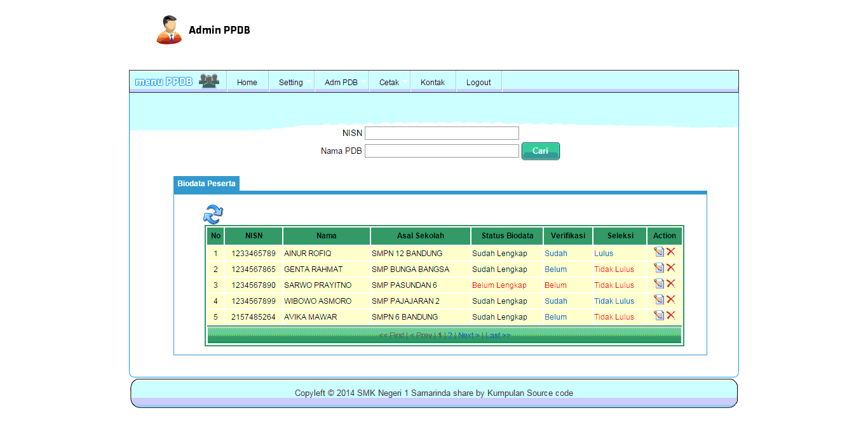
Task: Open the Kontak menu item
Action: (433, 82)
